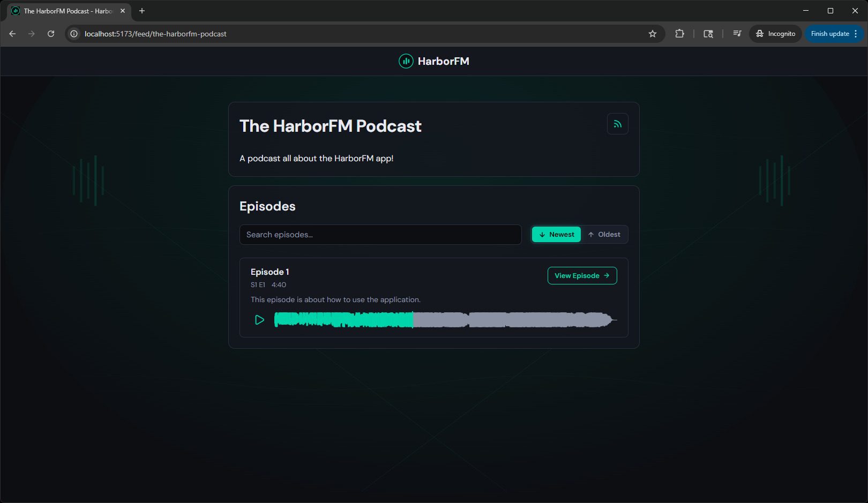Select the HarborFM Podcast browser tab
This screenshot has height=503, width=868.
click(x=64, y=11)
